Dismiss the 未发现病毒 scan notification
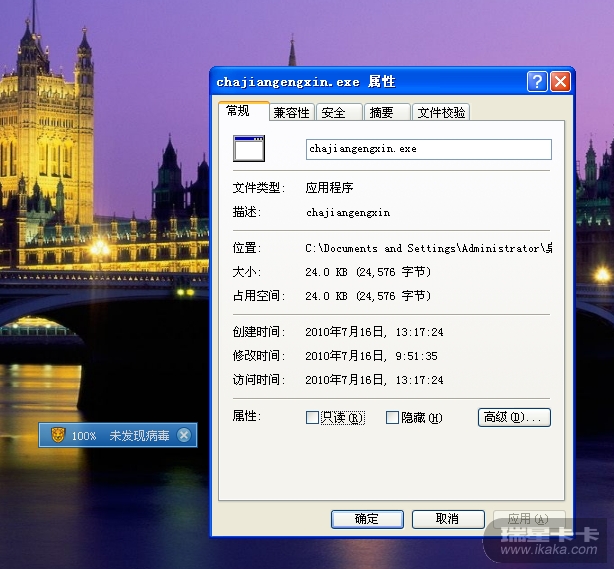This screenshot has height=569, width=614. (x=184, y=435)
